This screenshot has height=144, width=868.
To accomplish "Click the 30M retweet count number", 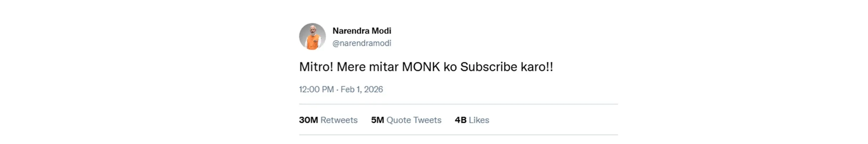I will pos(308,120).
